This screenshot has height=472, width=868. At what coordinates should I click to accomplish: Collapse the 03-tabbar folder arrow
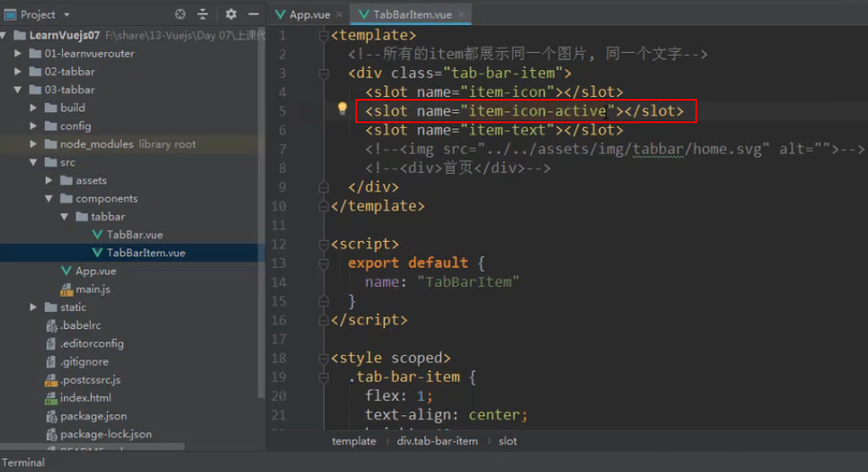point(18,90)
